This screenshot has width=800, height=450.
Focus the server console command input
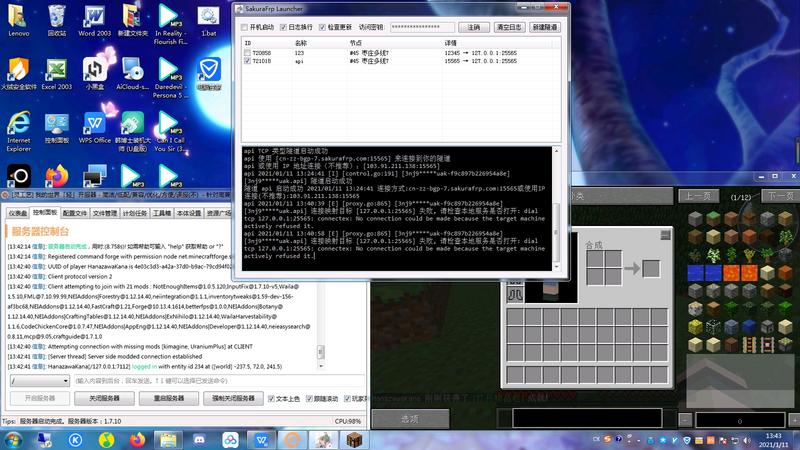click(219, 381)
